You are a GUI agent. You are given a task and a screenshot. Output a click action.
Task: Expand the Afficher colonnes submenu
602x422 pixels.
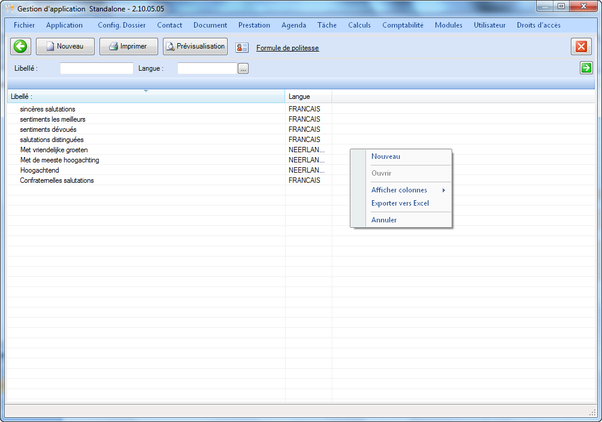pyautogui.click(x=400, y=189)
